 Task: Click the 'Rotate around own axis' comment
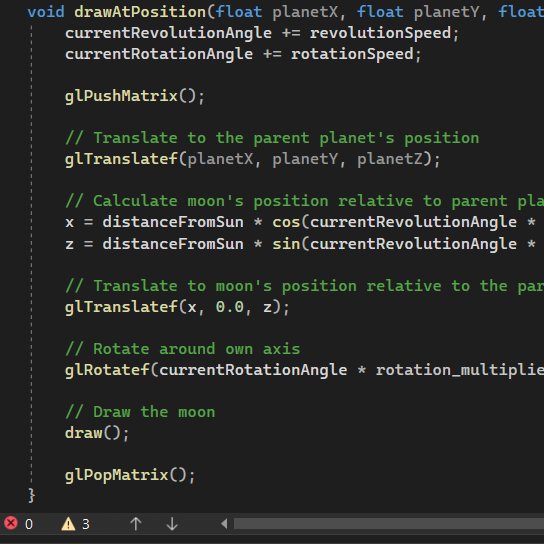182,349
